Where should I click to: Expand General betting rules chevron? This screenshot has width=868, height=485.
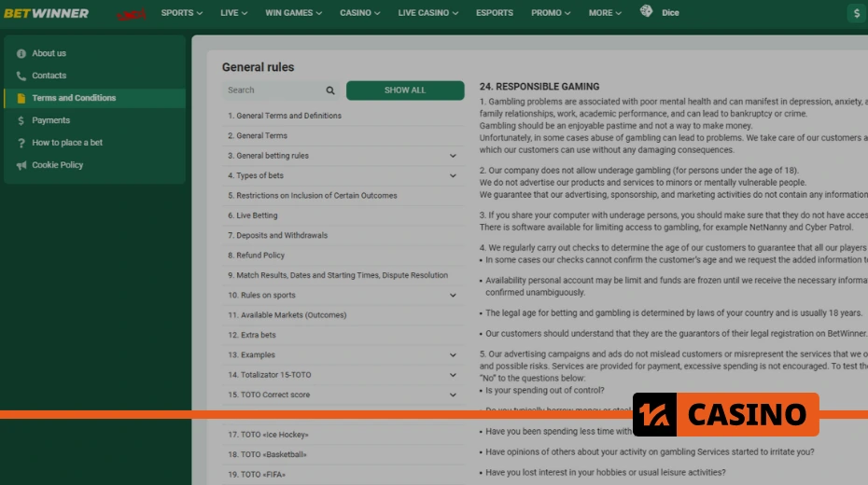point(453,156)
